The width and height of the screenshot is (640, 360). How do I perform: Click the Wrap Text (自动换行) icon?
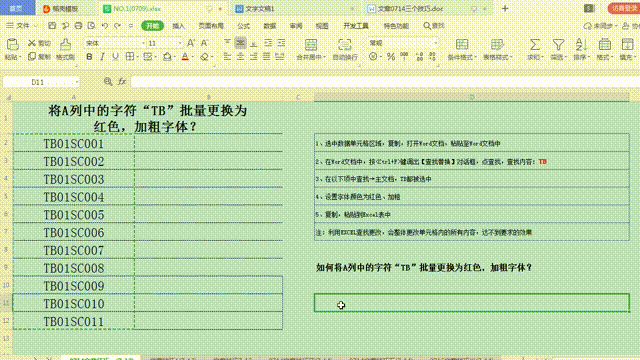[x=344, y=44]
